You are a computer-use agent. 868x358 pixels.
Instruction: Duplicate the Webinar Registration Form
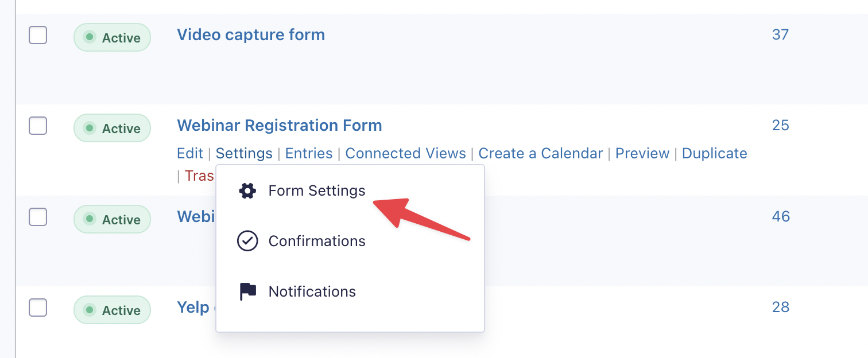714,153
